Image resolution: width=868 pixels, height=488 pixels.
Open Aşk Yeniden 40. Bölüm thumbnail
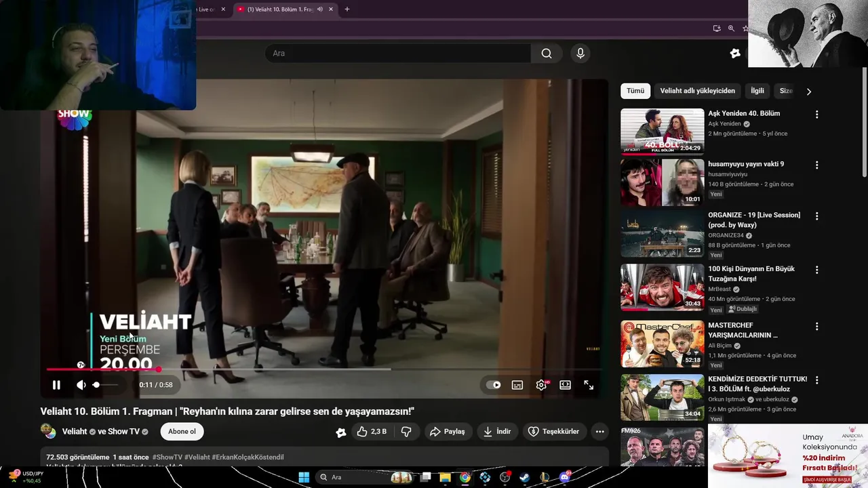(663, 131)
